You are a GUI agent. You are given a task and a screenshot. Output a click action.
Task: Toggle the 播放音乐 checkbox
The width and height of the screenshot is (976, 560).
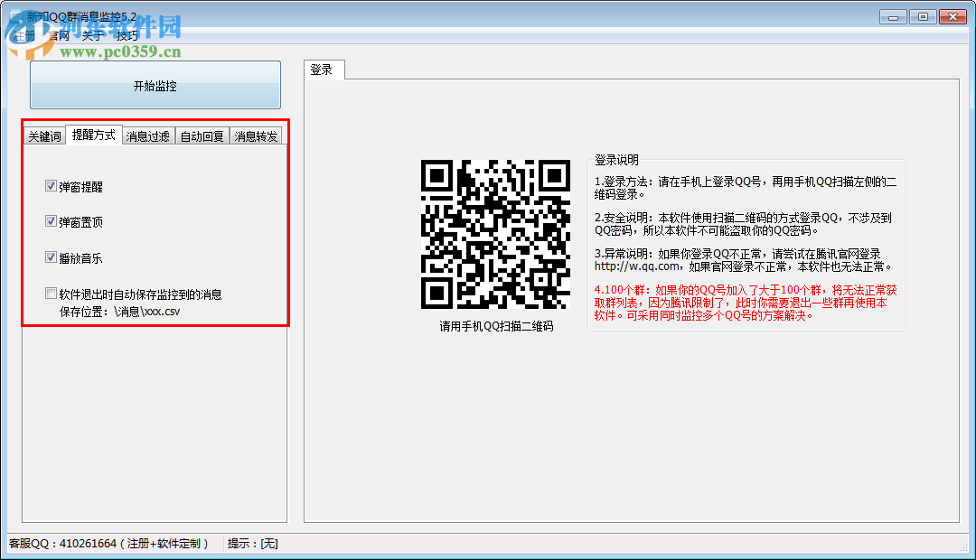click(x=52, y=257)
